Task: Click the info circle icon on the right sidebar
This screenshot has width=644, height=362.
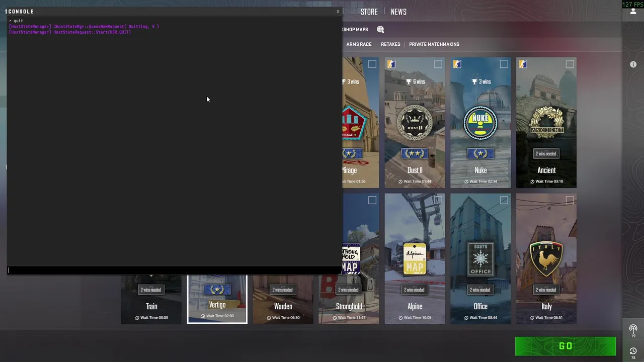Action: pyautogui.click(x=633, y=64)
